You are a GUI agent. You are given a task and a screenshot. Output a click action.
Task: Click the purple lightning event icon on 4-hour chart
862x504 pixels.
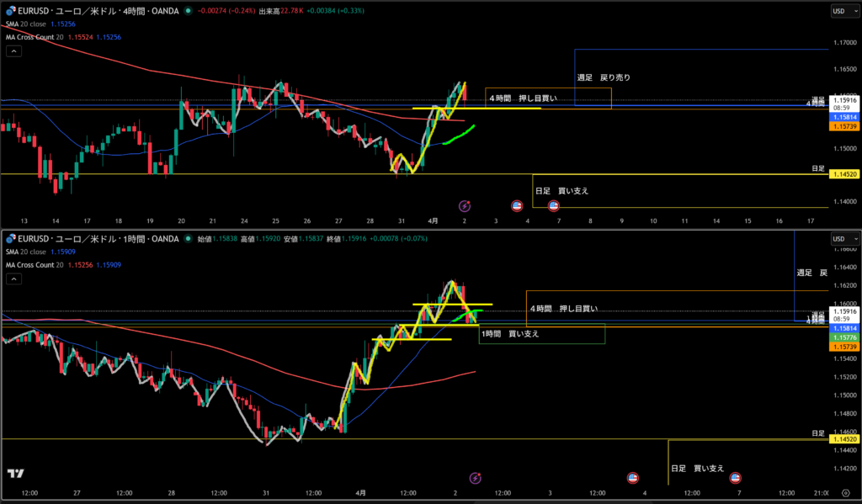(x=464, y=205)
